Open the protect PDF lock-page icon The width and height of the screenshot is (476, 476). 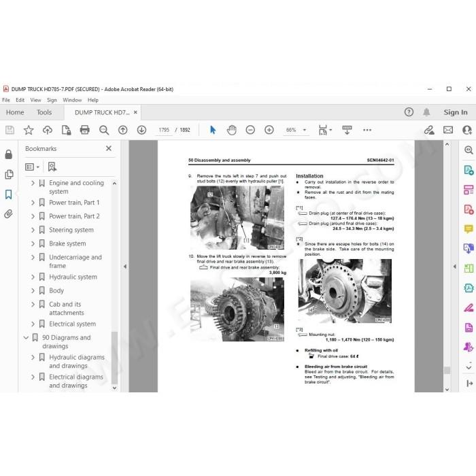pyautogui.click(x=66, y=131)
